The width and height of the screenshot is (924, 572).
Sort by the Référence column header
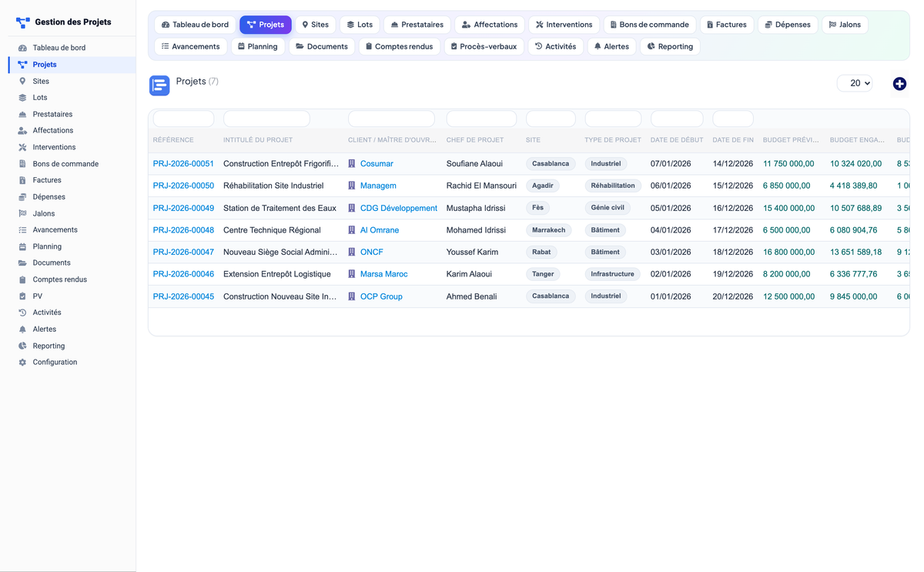pyautogui.click(x=173, y=140)
